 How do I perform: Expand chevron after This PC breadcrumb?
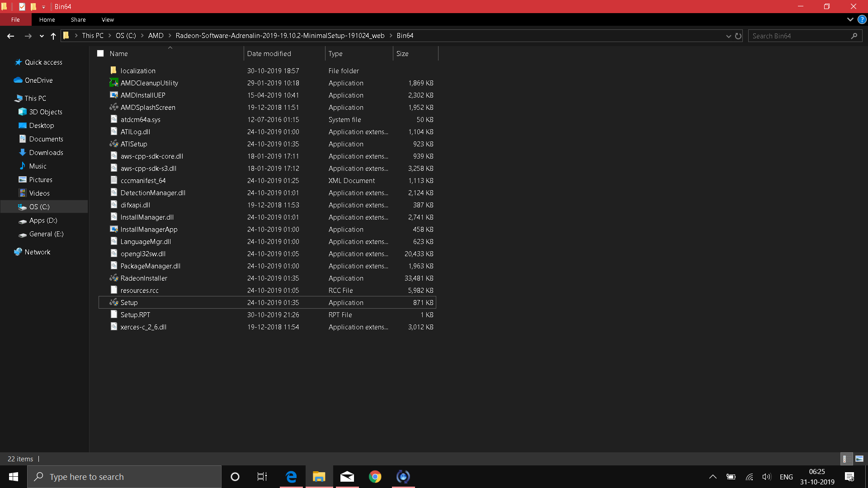click(x=110, y=36)
